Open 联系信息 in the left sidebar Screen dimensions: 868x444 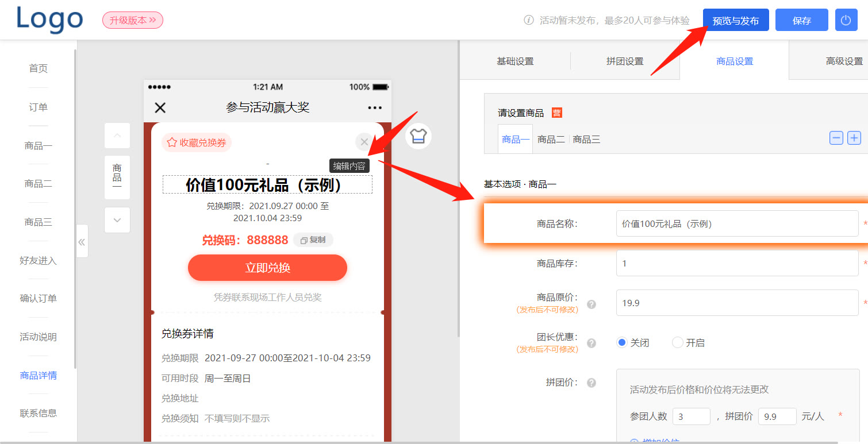pos(38,412)
